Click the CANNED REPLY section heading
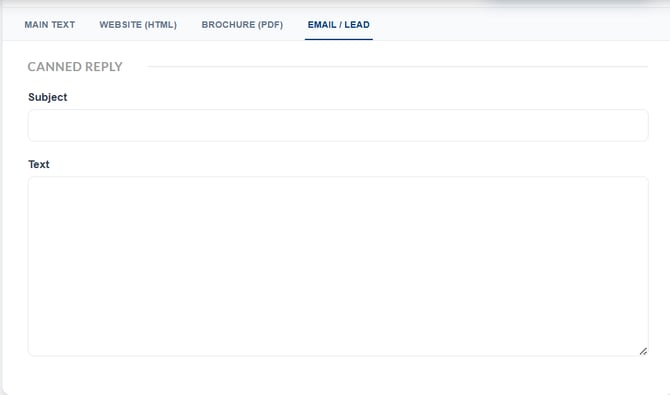Screen dimensions: 670x395 (x=75, y=67)
